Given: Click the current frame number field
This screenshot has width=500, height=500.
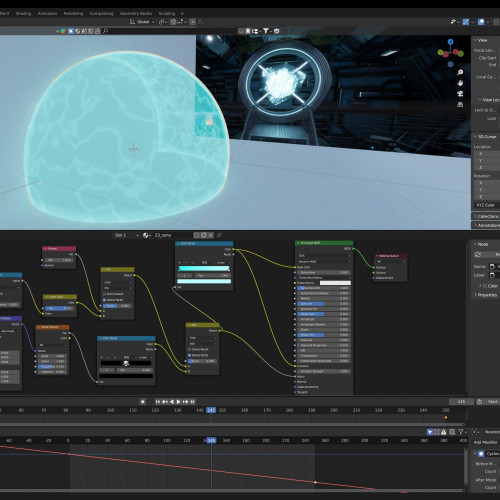Looking at the screenshot, I should pyautogui.click(x=461, y=402).
